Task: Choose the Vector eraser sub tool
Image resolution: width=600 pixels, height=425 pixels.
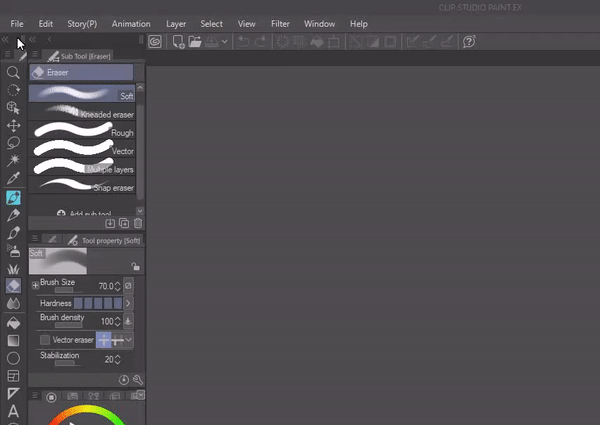Action: 82,148
